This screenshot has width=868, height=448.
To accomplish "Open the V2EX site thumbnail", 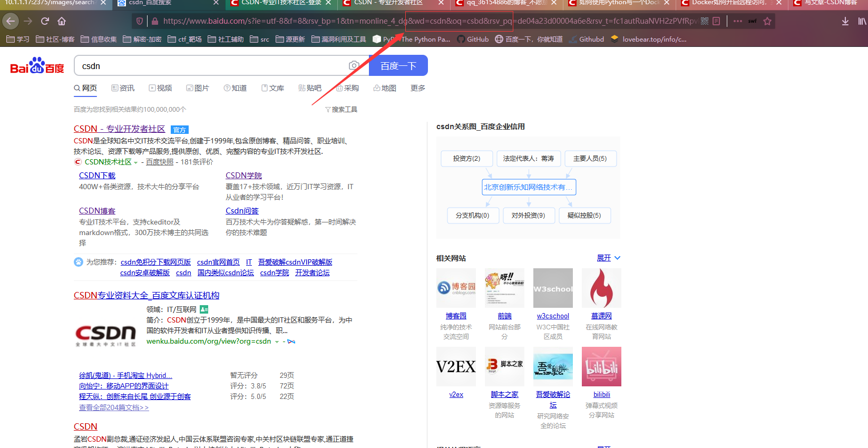I will [456, 366].
